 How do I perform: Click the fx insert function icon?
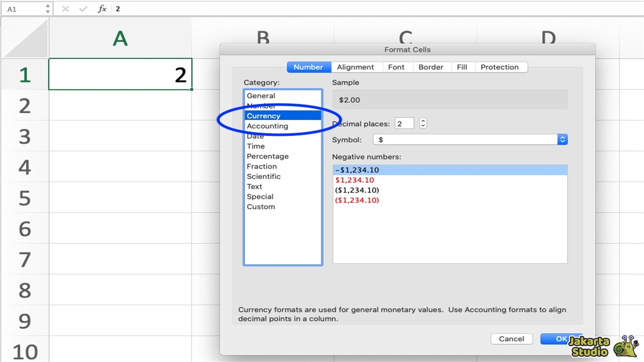[102, 9]
